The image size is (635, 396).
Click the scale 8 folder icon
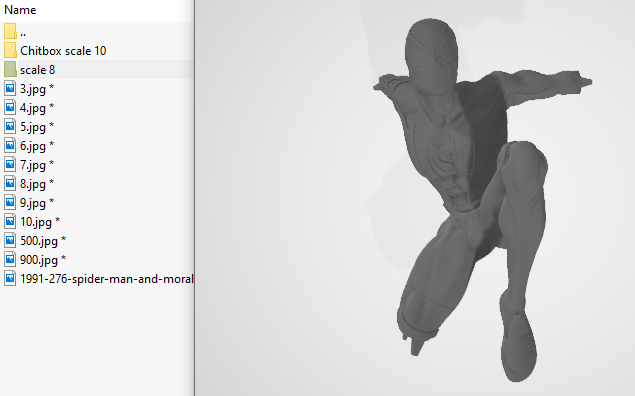point(10,69)
